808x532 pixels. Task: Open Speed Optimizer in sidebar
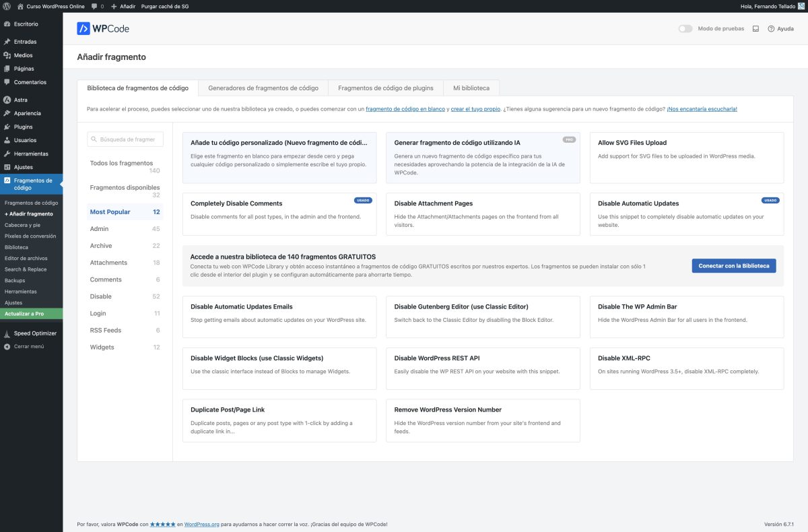pos(35,333)
